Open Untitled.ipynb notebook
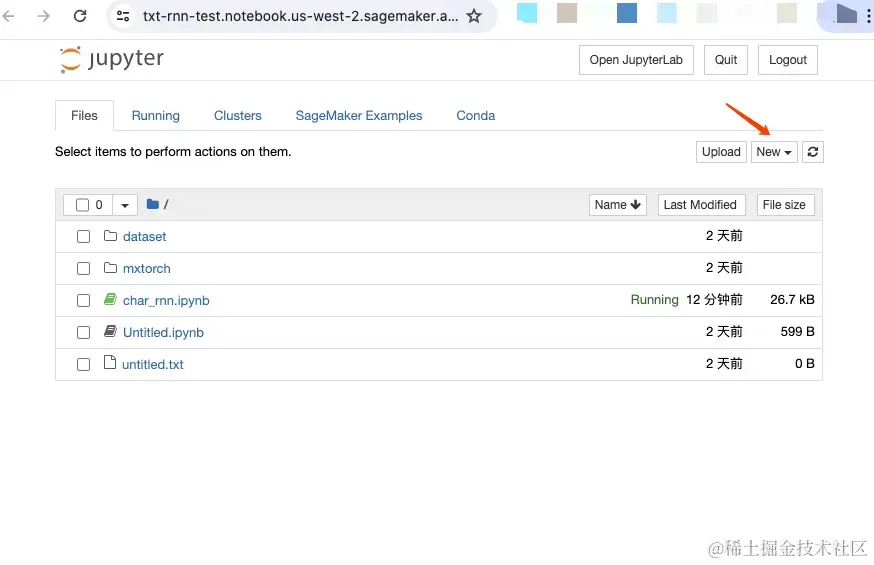Image resolution: width=874 pixels, height=565 pixels. coord(163,332)
